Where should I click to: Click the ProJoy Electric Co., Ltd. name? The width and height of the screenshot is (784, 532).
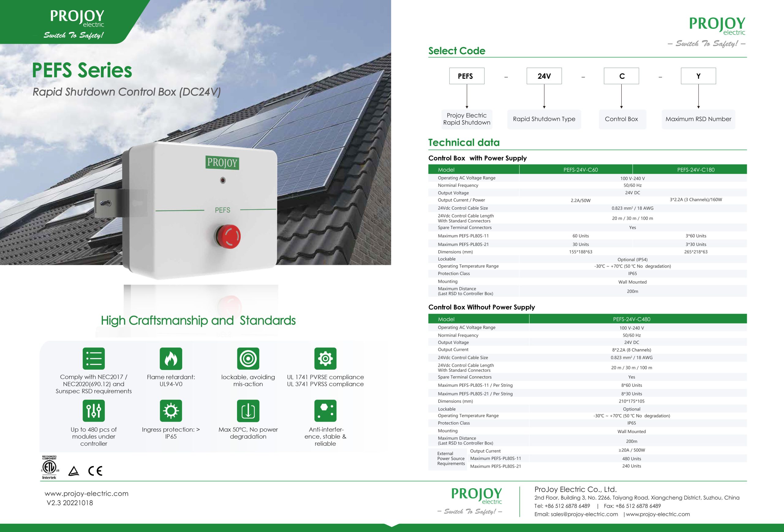(575, 489)
